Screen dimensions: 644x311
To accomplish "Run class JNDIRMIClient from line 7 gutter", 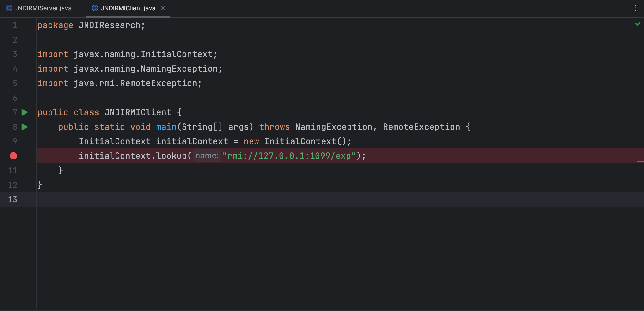I will coord(25,112).
